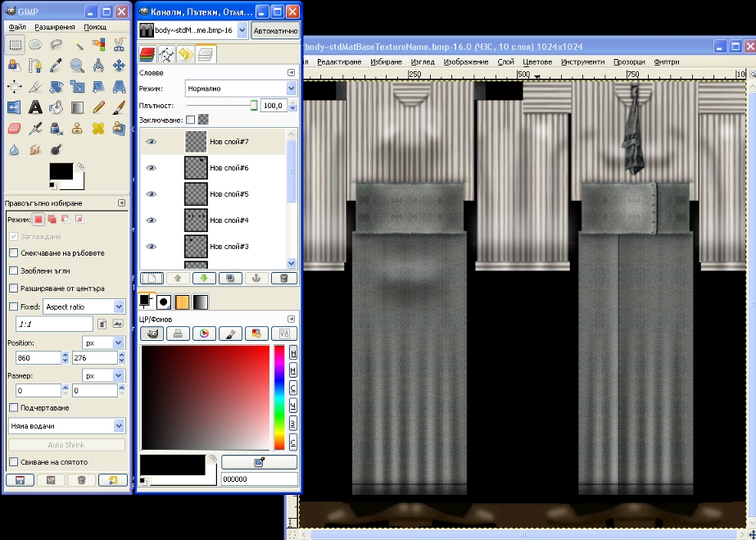Select the Text tool
The width and height of the screenshot is (756, 540).
[x=35, y=107]
